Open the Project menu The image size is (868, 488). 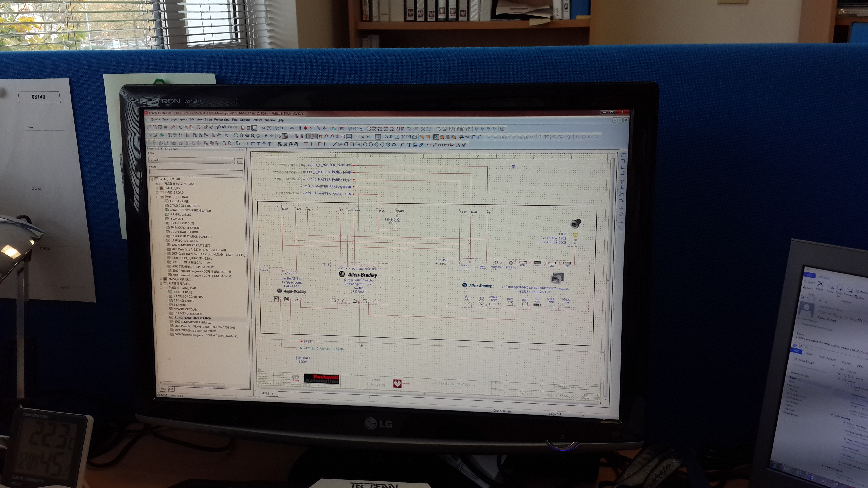(x=155, y=119)
